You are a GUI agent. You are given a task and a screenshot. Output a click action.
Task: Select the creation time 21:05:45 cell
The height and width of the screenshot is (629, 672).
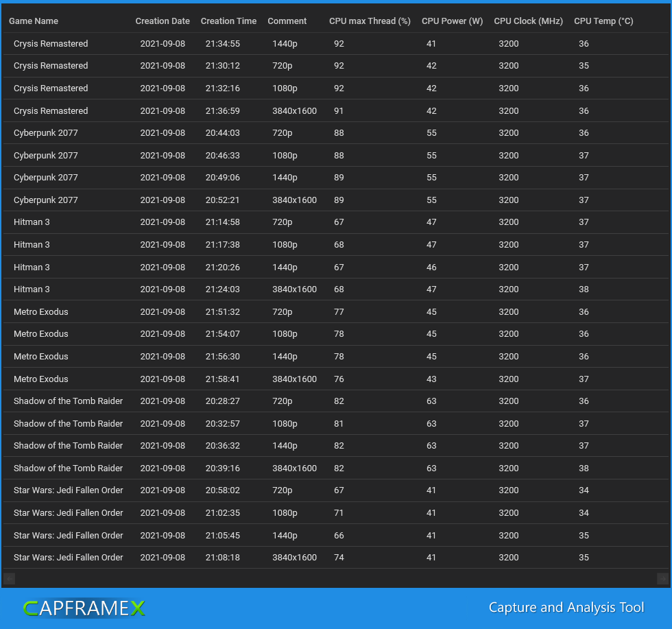click(222, 536)
